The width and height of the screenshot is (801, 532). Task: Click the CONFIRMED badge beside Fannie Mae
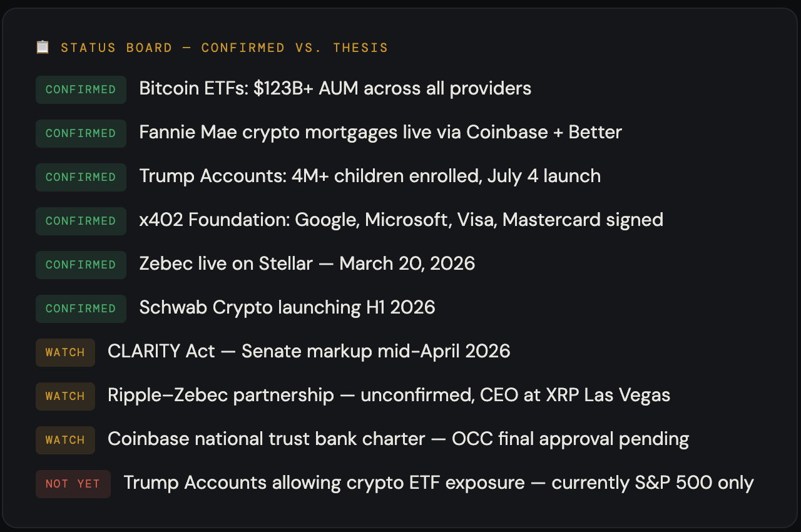[x=81, y=133]
